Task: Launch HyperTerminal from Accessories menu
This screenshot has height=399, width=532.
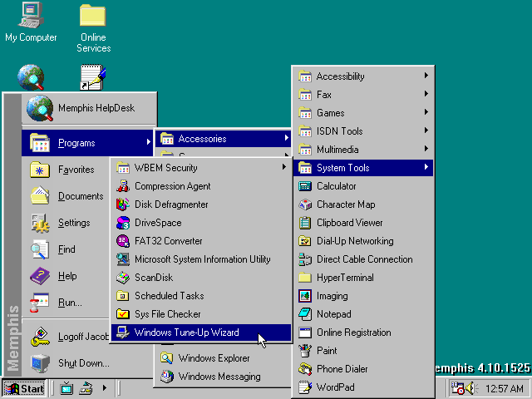Action: tap(363, 278)
